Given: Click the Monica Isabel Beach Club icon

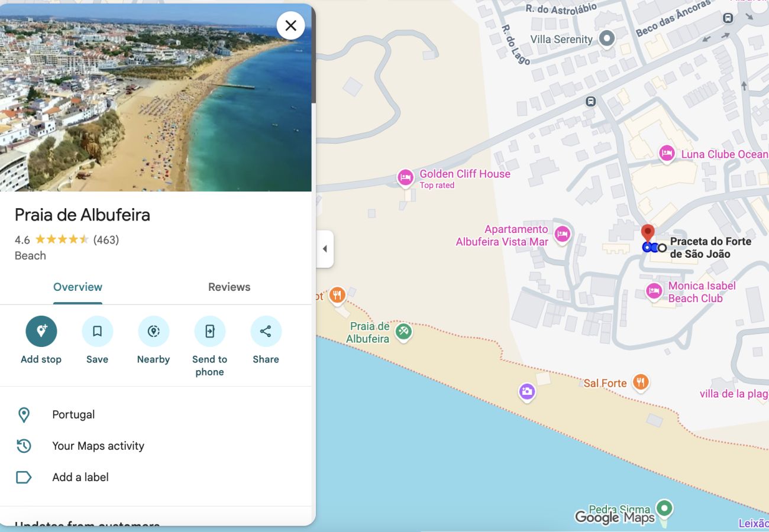Looking at the screenshot, I should pos(654,291).
